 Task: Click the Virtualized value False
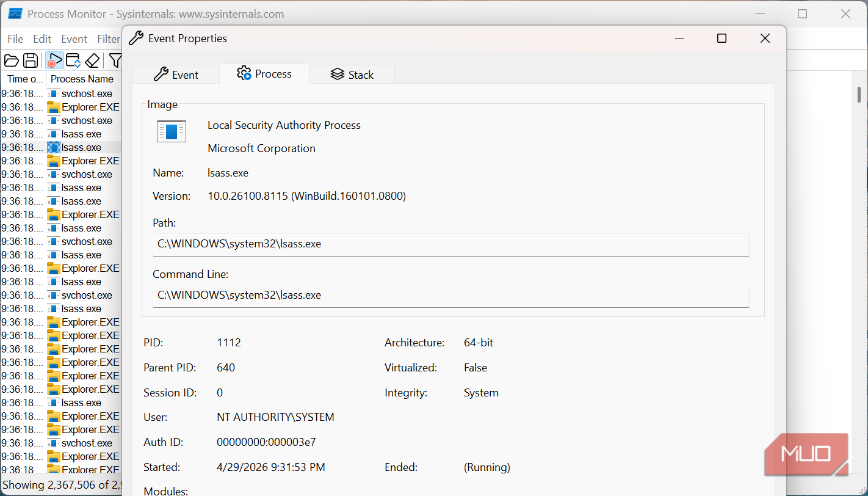(476, 368)
